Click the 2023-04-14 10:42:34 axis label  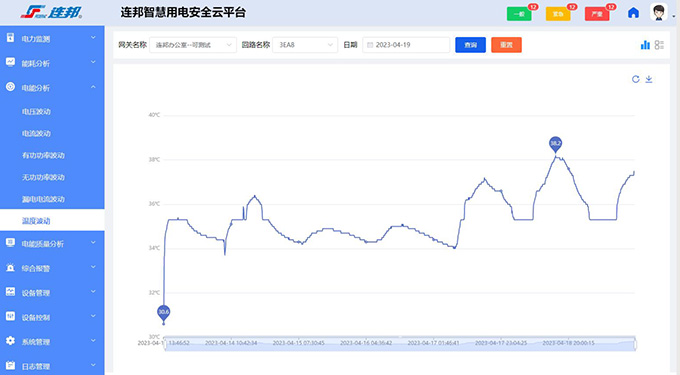click(x=231, y=343)
